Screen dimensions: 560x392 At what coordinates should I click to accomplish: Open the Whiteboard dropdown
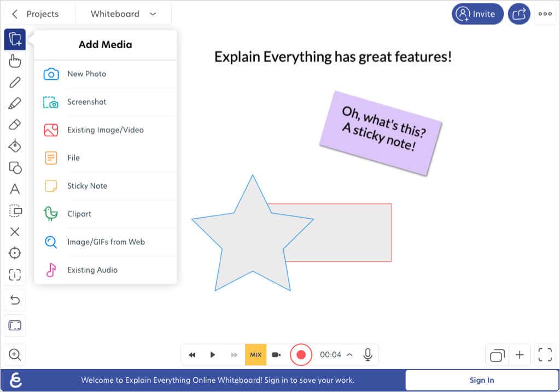(x=123, y=14)
